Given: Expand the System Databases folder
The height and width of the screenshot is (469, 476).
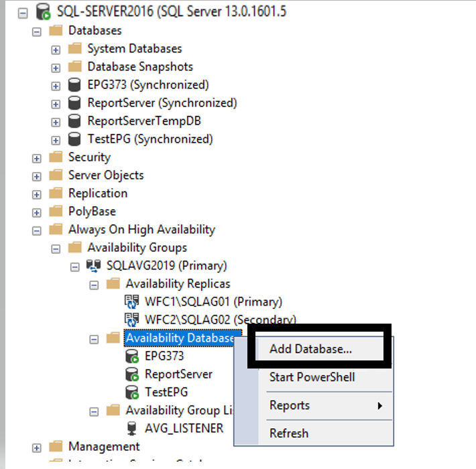Looking at the screenshot, I should pos(56,49).
